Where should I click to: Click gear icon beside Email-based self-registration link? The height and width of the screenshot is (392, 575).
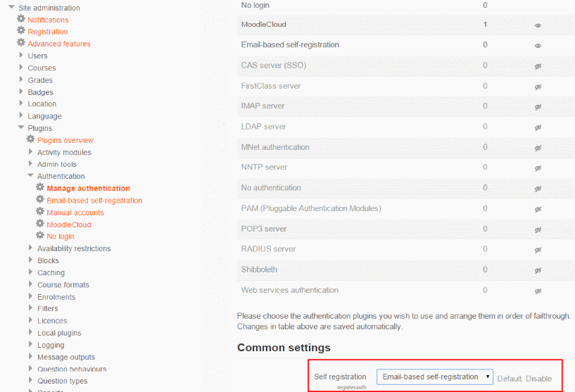(x=40, y=199)
